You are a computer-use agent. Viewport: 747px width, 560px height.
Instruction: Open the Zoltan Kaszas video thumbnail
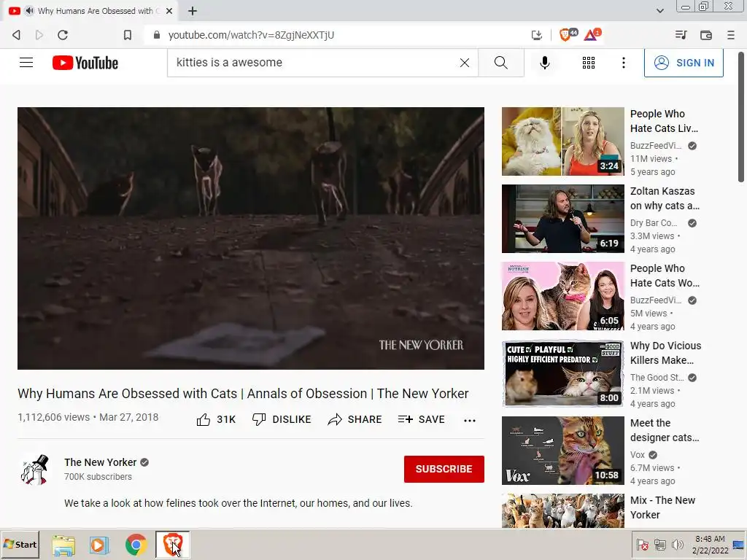(562, 219)
